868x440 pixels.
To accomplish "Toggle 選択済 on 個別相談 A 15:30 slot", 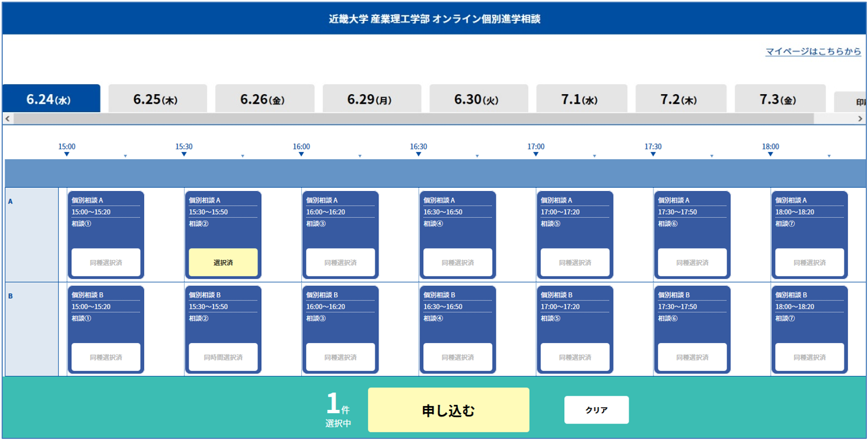I will (223, 263).
